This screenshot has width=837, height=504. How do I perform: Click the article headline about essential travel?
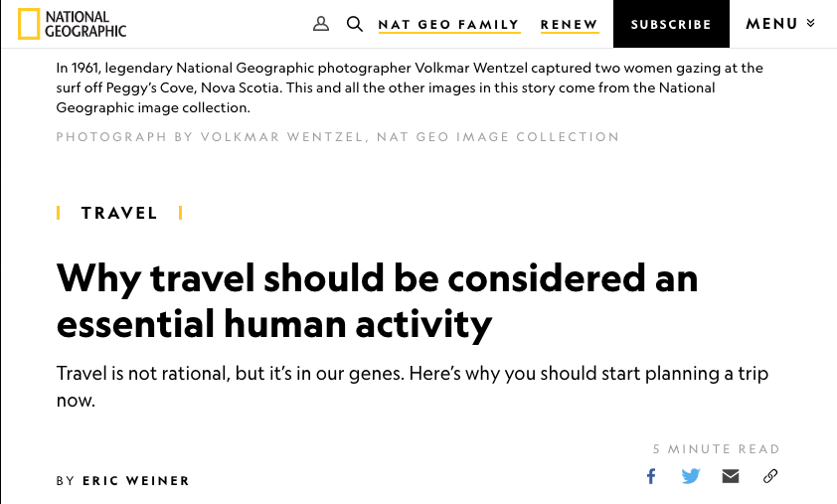click(377, 300)
